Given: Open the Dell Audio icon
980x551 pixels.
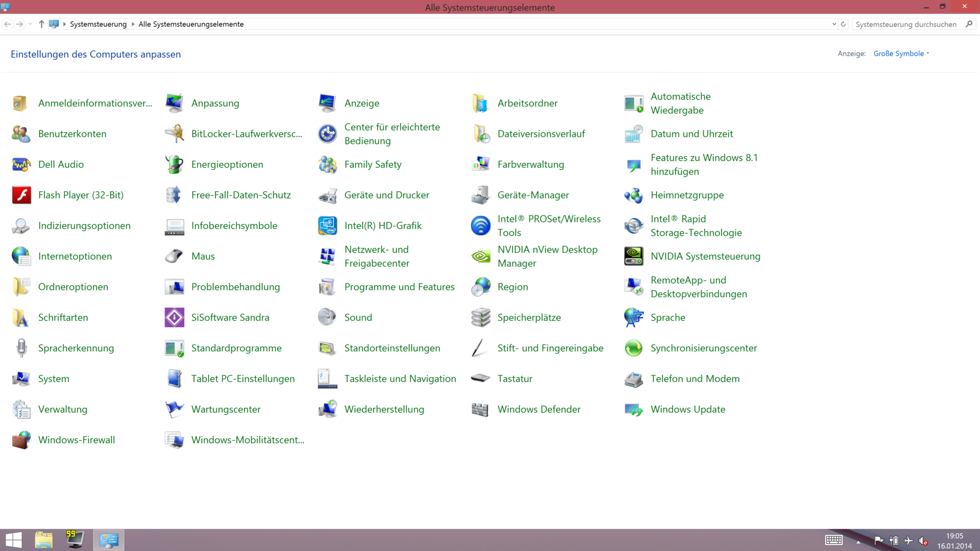Looking at the screenshot, I should [x=21, y=164].
